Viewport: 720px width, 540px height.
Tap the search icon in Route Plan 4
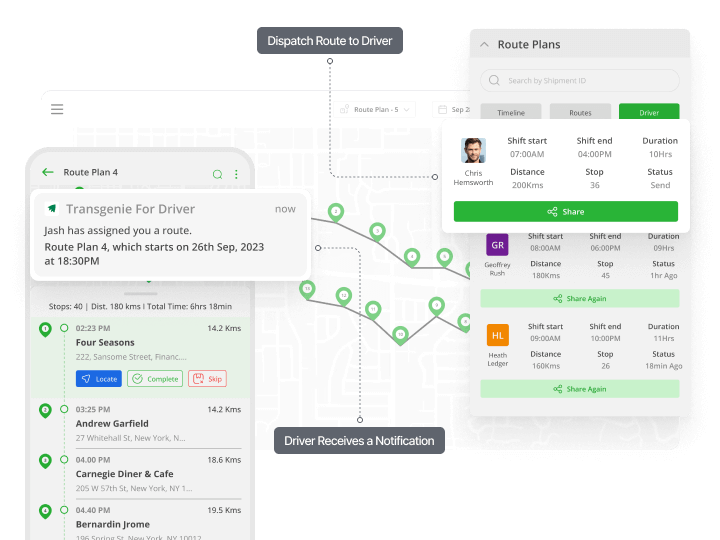point(218,174)
